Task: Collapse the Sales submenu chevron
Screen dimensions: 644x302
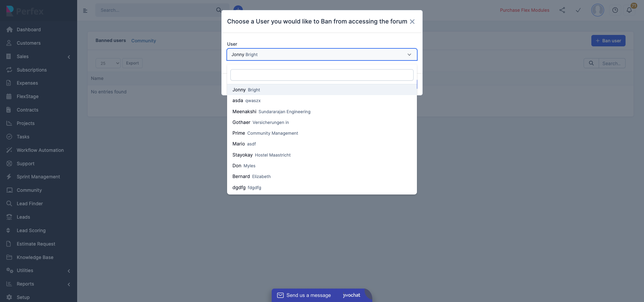Action: pyautogui.click(x=69, y=57)
